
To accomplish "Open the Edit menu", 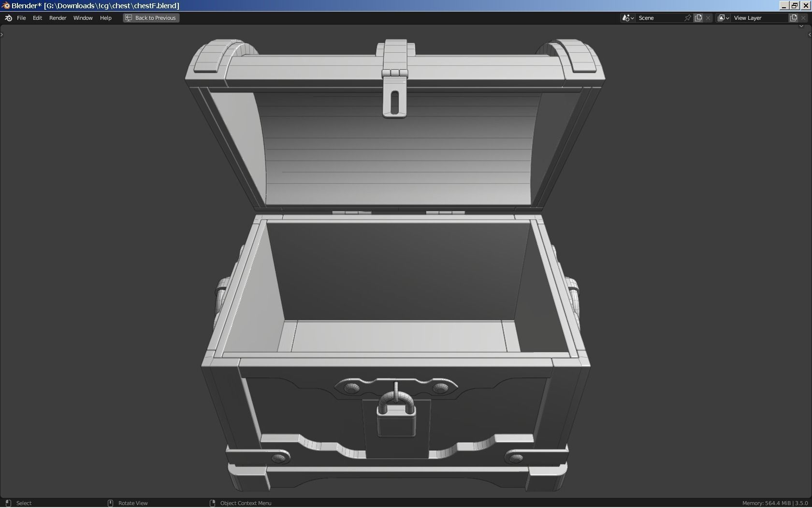I will click(37, 18).
